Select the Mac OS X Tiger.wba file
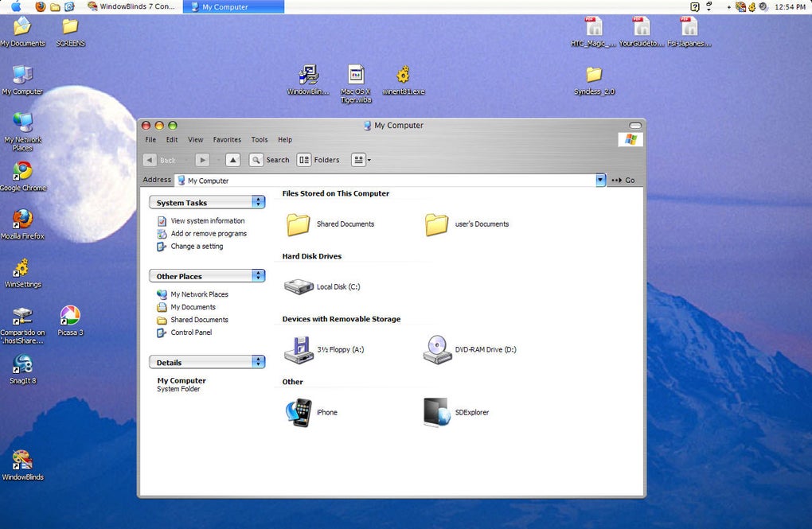812x529 pixels. (356, 84)
